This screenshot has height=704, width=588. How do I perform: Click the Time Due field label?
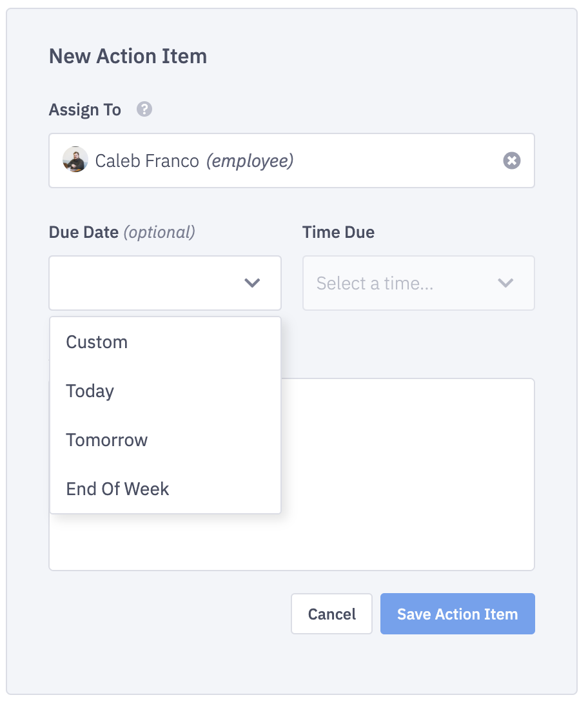[x=338, y=232]
